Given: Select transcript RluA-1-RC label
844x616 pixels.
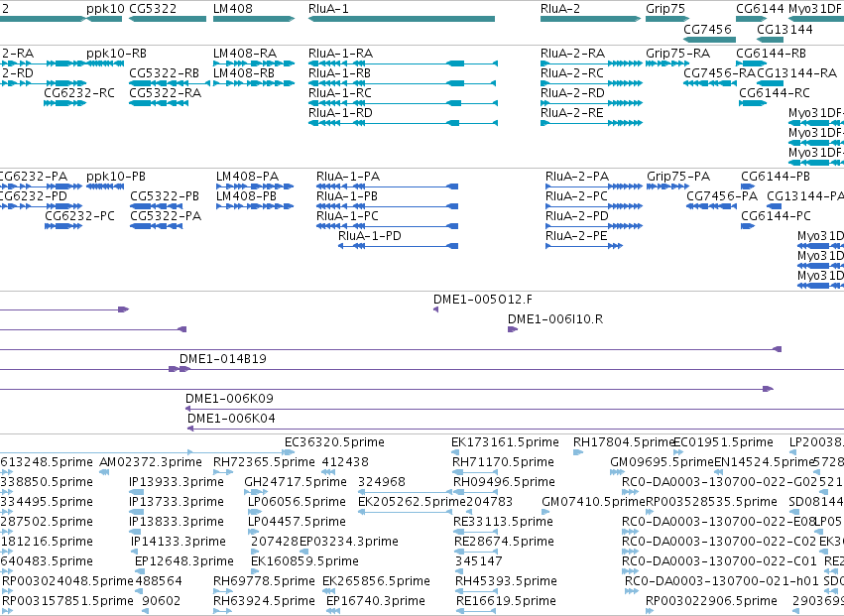Looking at the screenshot, I should coord(339,93).
